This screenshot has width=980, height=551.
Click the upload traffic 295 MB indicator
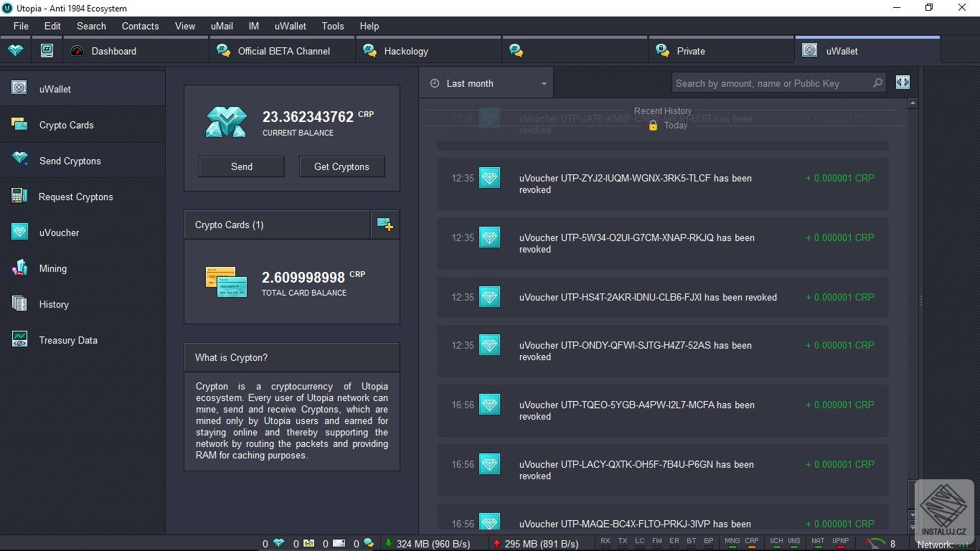536,544
